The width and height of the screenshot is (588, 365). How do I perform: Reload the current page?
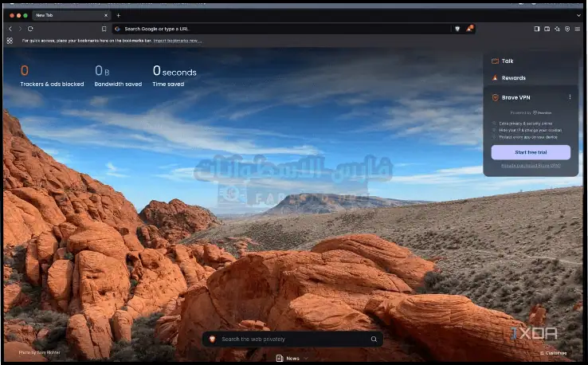tap(30, 29)
